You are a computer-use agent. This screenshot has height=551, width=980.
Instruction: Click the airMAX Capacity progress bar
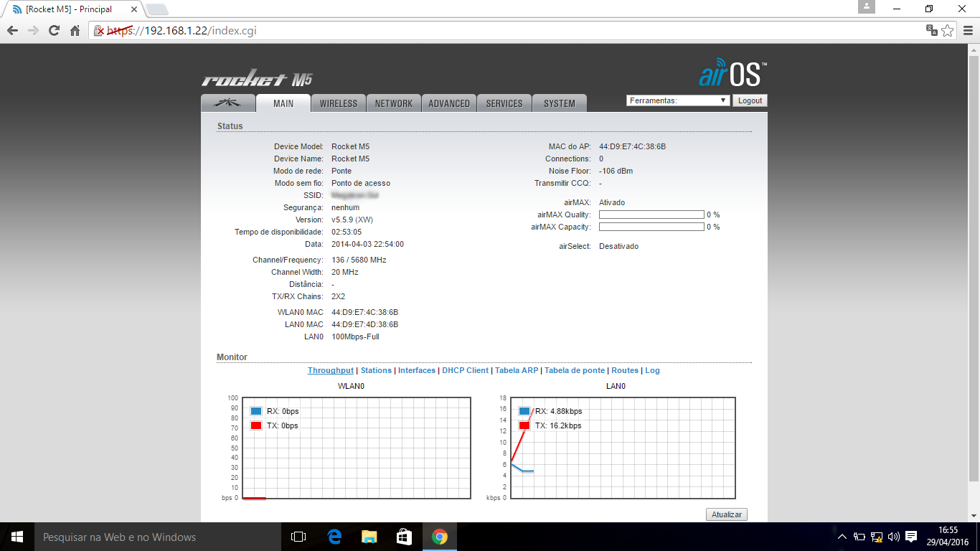click(x=651, y=227)
